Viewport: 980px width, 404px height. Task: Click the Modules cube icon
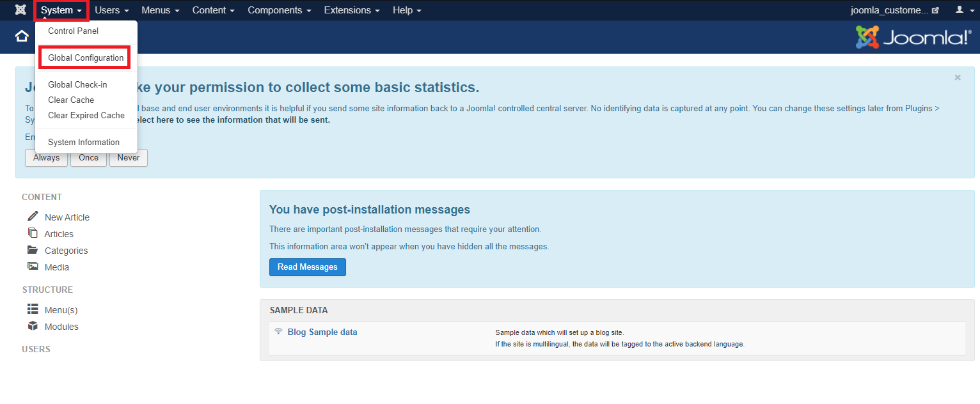tap(33, 326)
